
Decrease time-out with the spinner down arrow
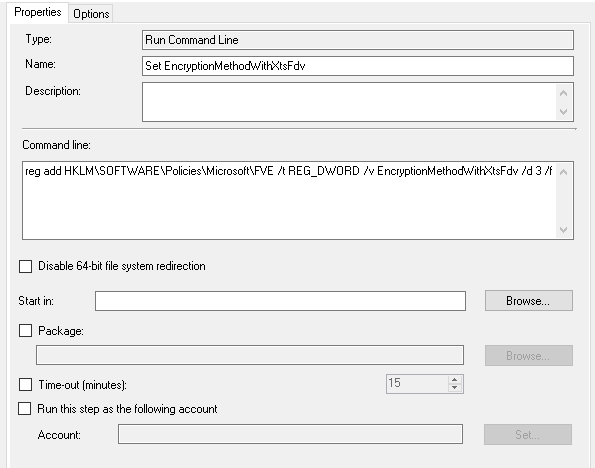coord(455,388)
